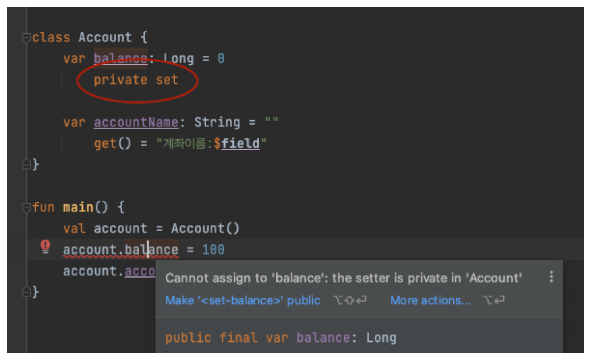Click 'Make <set-balance> public' quick fix link
This screenshot has width=595, height=364.
(x=243, y=300)
